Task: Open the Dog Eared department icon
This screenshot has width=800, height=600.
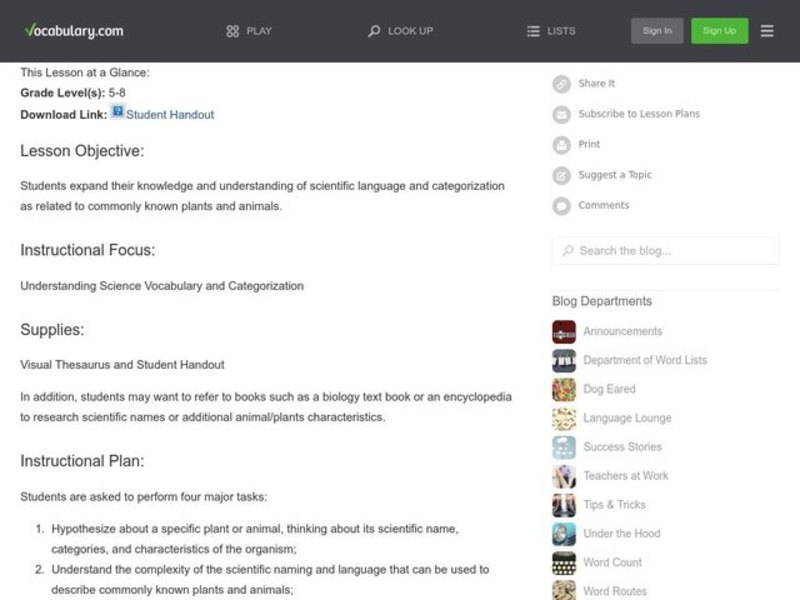Action: tap(564, 390)
